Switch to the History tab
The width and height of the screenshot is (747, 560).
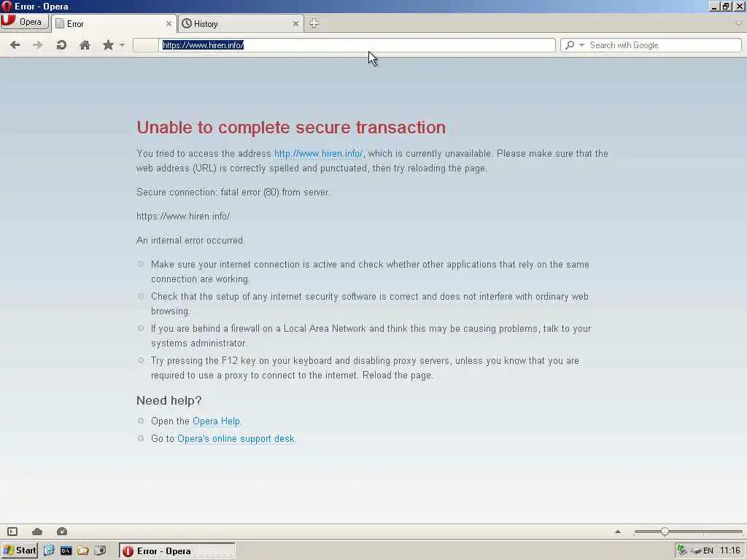click(241, 24)
